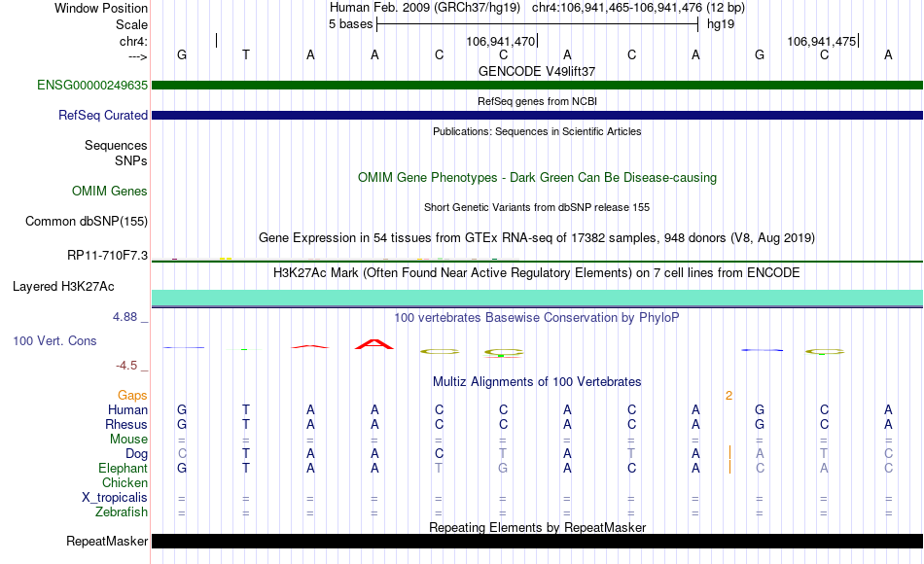Click the 100 Vert. Cons label

54,340
